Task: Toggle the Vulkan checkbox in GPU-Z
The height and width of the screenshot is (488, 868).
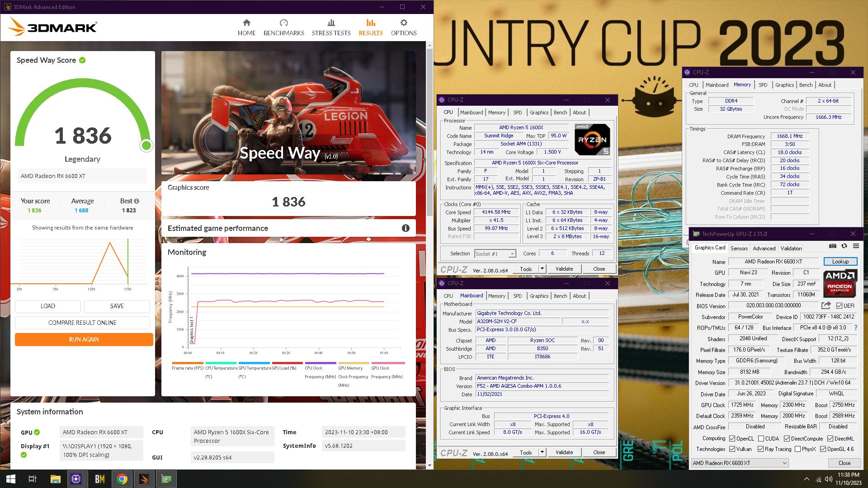Action: point(732,449)
